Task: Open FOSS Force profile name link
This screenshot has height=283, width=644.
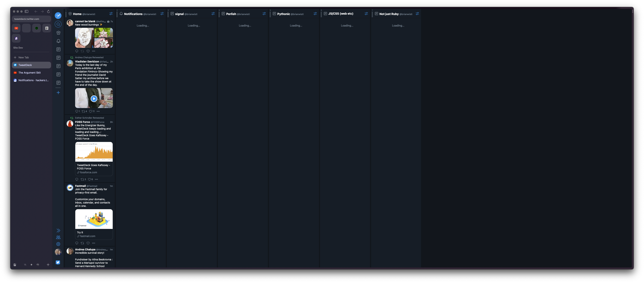Action: 83,122
